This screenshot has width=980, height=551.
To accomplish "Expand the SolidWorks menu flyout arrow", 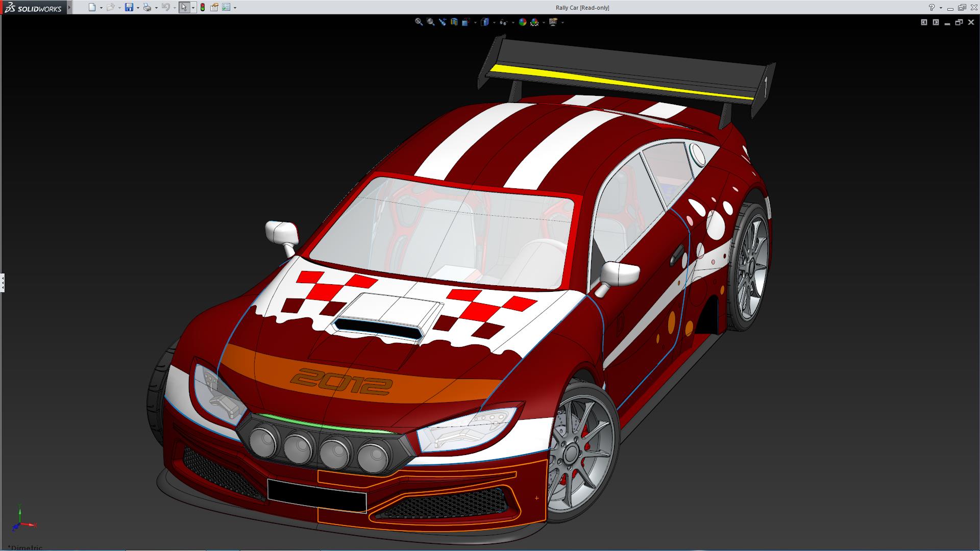I will pos(69,7).
